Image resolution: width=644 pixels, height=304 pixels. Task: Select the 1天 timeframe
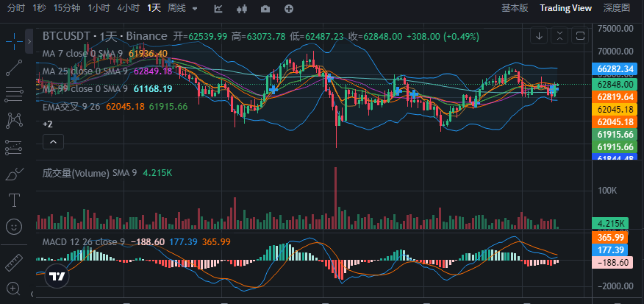pyautogui.click(x=154, y=8)
